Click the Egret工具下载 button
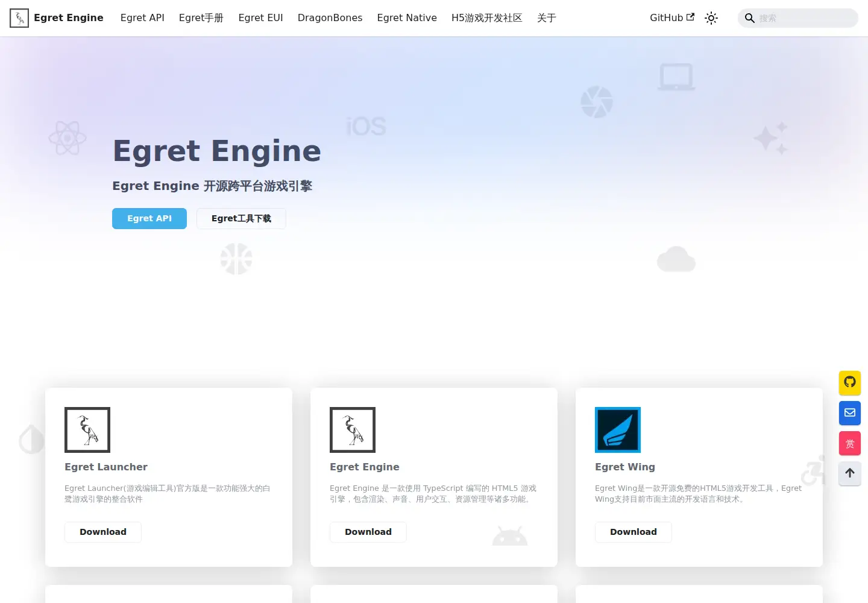 [x=241, y=218]
